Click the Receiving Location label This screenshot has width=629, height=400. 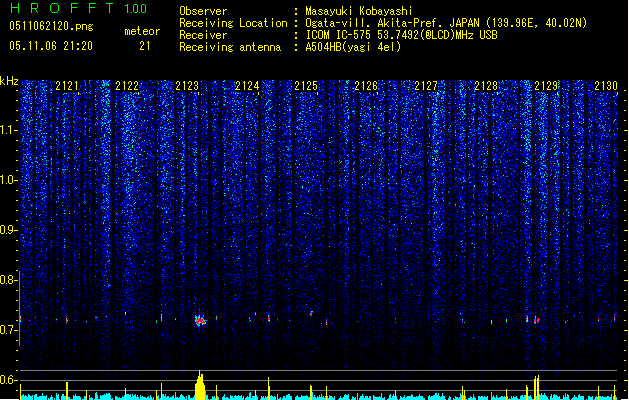(233, 23)
